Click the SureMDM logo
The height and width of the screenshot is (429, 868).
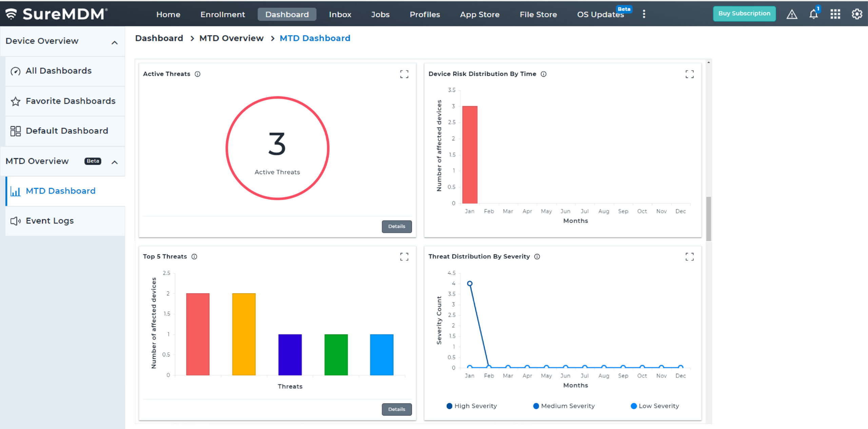57,14
